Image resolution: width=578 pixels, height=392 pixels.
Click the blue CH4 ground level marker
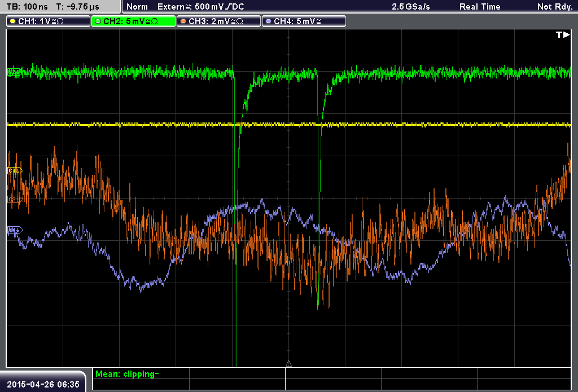tap(15, 230)
